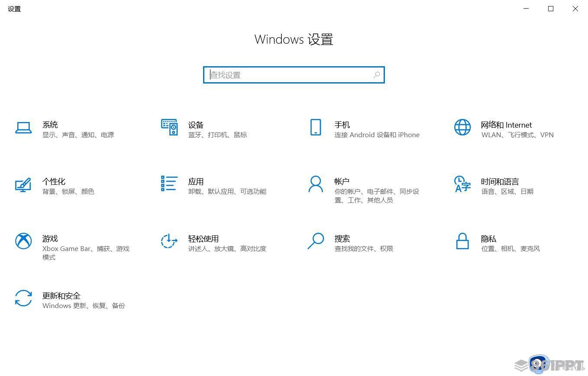This screenshot has height=376, width=588.
Task: Click the text 查找我的文件、权限
Action: click(x=364, y=248)
